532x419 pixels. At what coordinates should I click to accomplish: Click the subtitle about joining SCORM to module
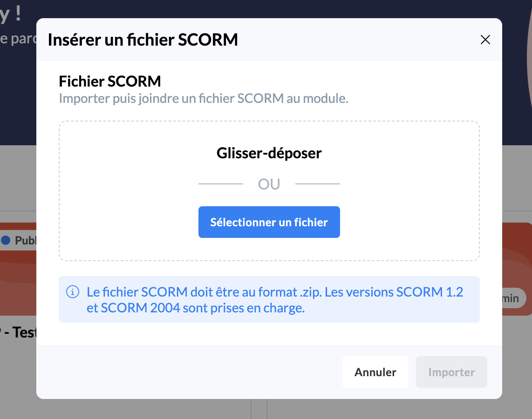(x=203, y=99)
